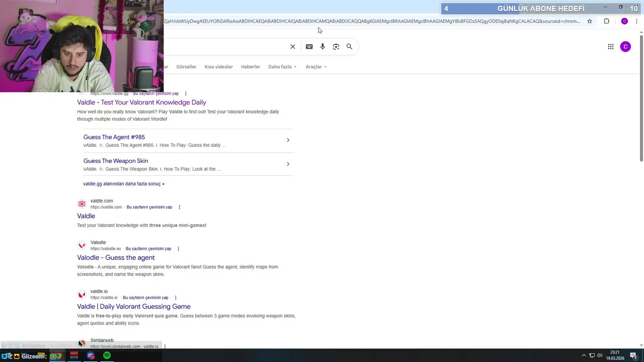
Task: Expand the Daha fazla dropdown
Action: (x=282, y=67)
